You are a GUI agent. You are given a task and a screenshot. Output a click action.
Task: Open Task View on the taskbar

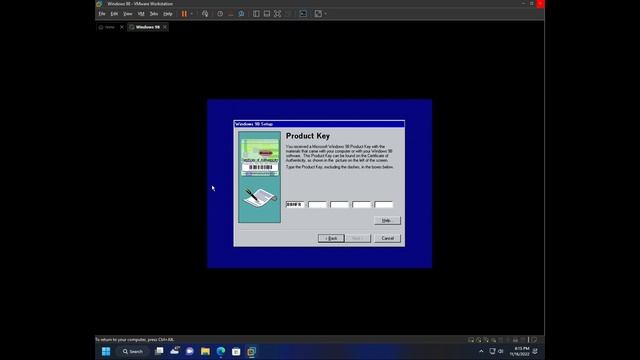point(159,351)
